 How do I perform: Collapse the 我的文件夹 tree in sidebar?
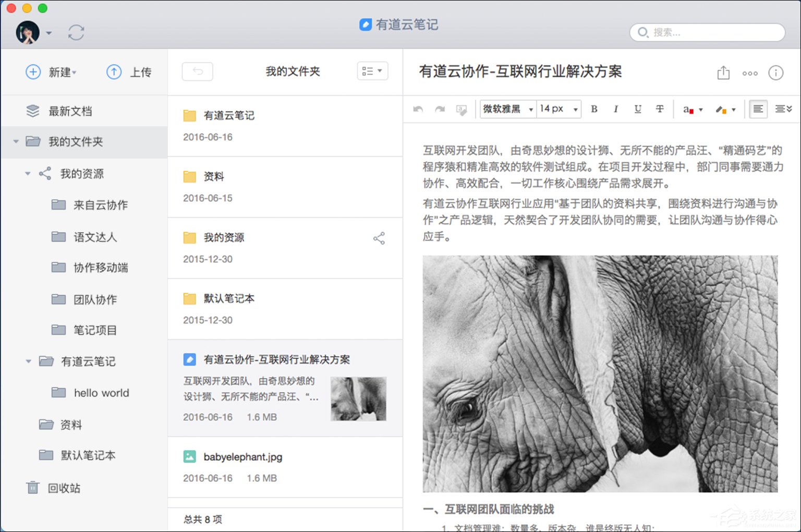pos(15,141)
